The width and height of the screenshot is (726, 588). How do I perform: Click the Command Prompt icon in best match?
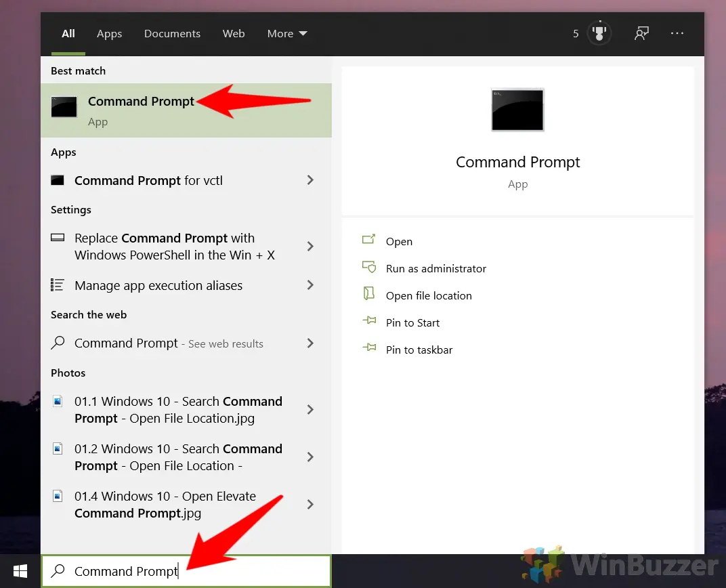(64, 107)
